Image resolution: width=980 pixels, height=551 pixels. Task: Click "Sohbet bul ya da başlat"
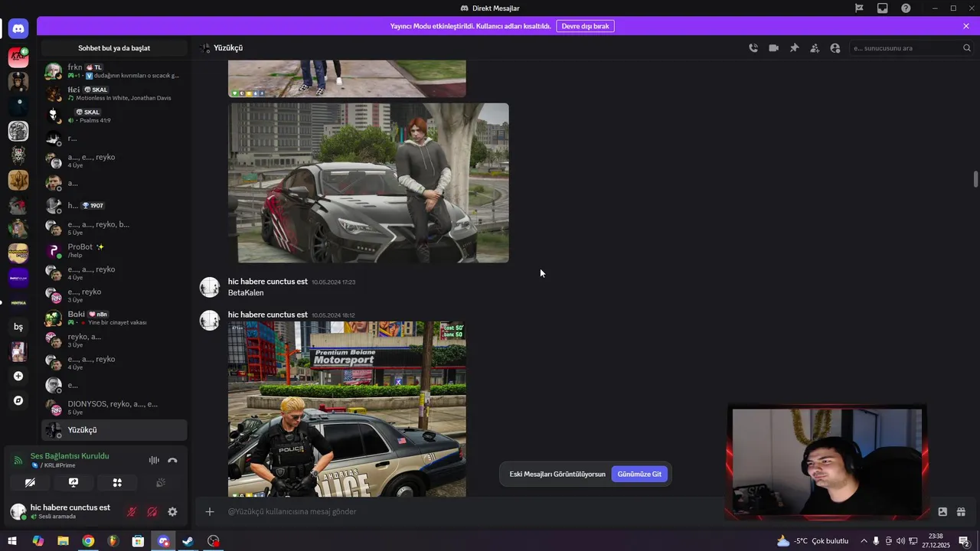pyautogui.click(x=114, y=48)
